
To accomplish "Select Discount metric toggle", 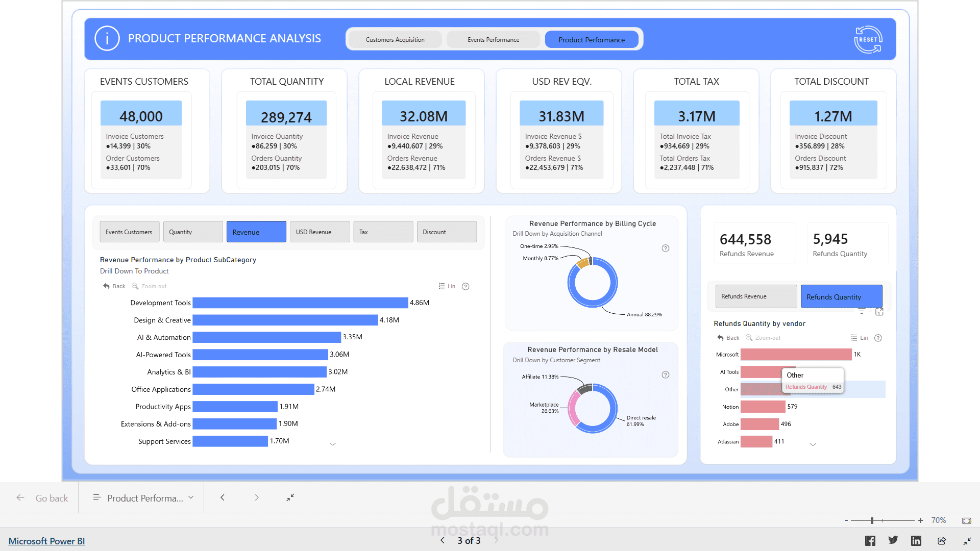I will 447,232.
